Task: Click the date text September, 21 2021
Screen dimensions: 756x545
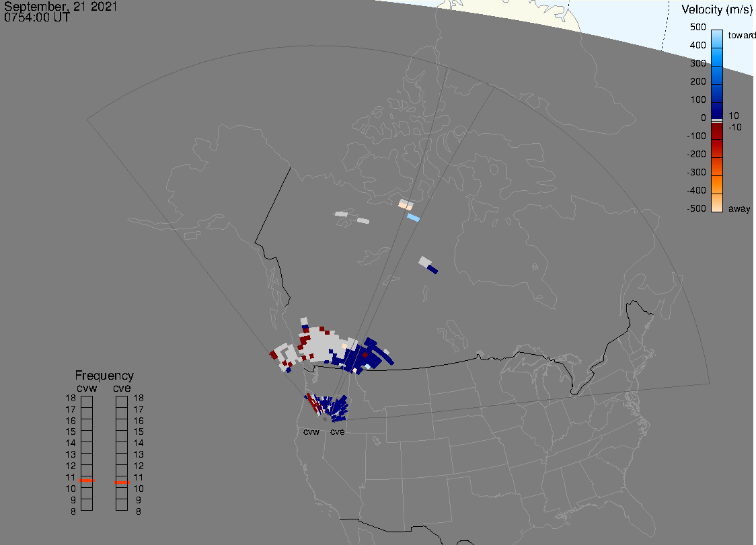Action: pyautogui.click(x=61, y=6)
